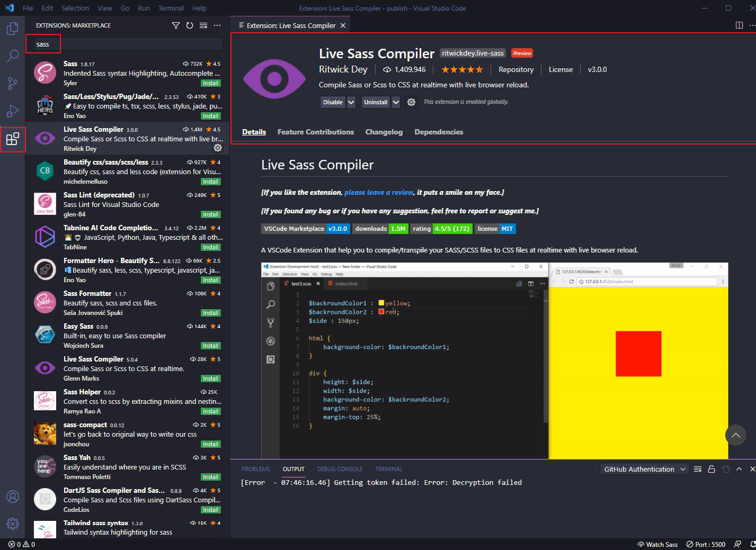The height and width of the screenshot is (550, 756).
Task: Switch to Feature Contributions tab
Action: [316, 132]
